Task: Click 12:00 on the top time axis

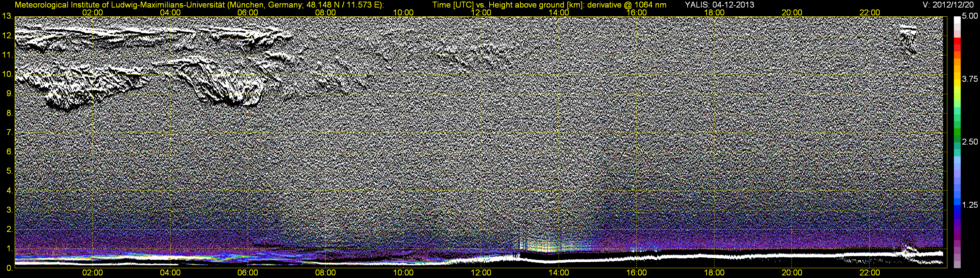Action: click(x=481, y=12)
